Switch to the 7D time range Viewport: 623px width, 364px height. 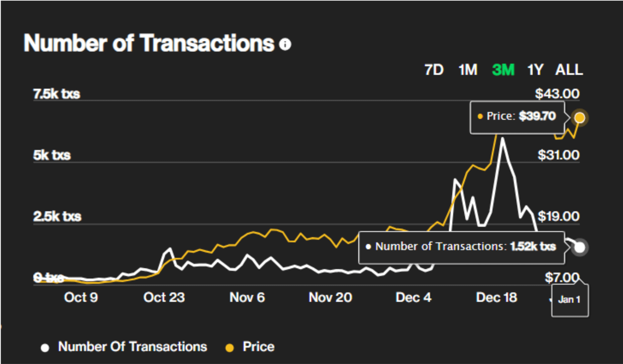[434, 70]
